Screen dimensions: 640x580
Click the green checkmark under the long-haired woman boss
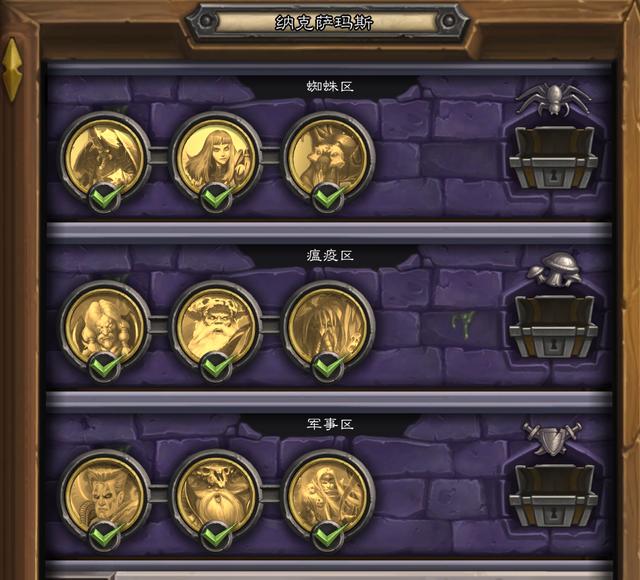216,198
